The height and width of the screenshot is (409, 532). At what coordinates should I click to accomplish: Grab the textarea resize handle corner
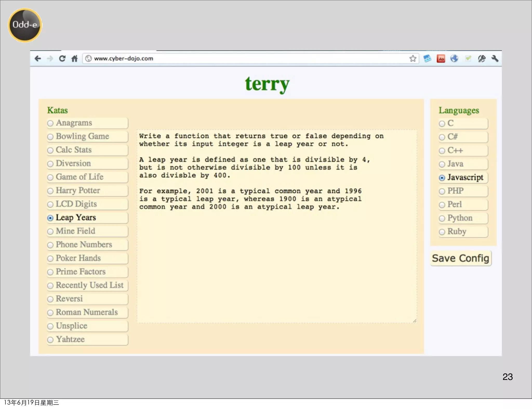point(415,321)
